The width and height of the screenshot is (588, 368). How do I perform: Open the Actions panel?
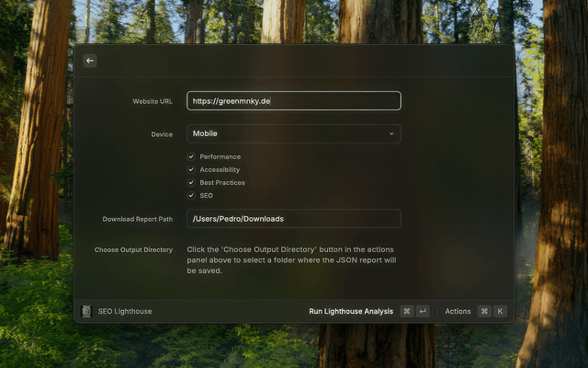(x=458, y=311)
